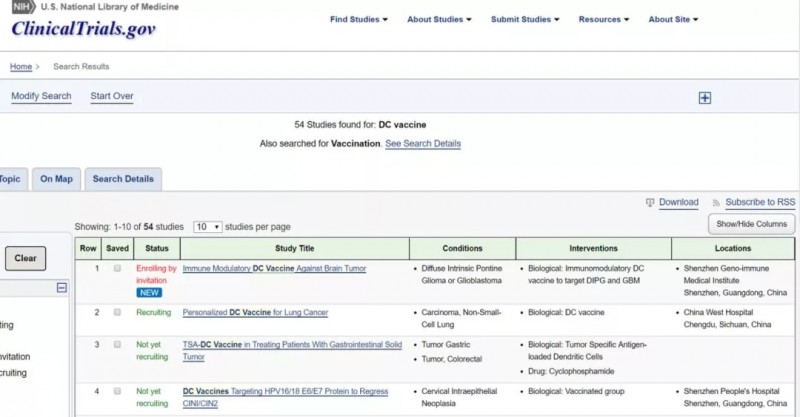Open the Find Studies dropdown menu
The height and width of the screenshot is (417, 800).
(359, 19)
